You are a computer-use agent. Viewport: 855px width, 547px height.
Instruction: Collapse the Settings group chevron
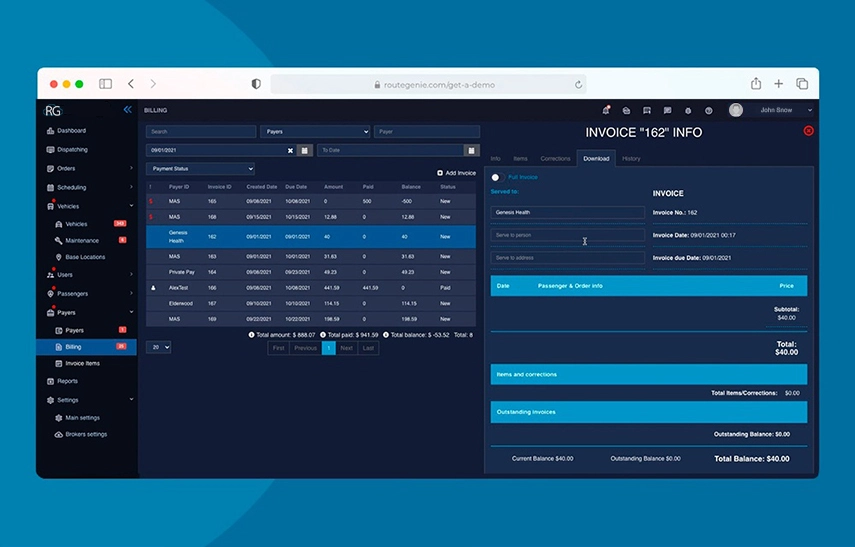(131, 399)
